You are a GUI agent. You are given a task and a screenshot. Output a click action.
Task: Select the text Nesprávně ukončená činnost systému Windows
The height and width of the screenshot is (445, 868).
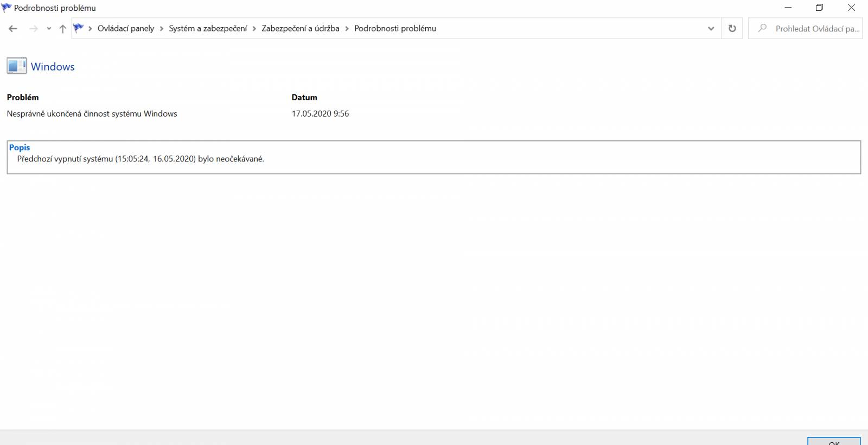[92, 114]
